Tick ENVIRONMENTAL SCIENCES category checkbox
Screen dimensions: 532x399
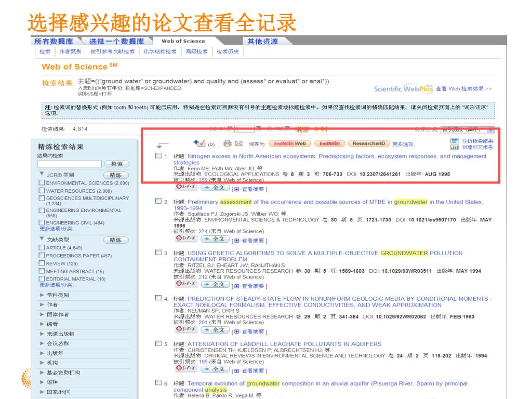pyautogui.click(x=42, y=182)
